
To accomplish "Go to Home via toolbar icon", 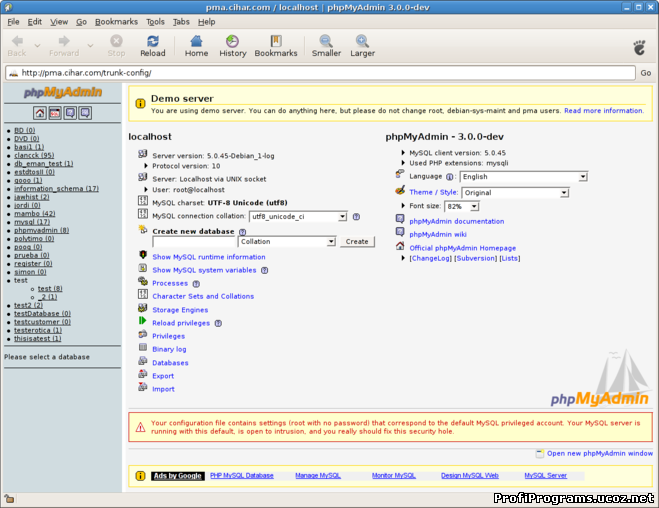I will point(196,41).
